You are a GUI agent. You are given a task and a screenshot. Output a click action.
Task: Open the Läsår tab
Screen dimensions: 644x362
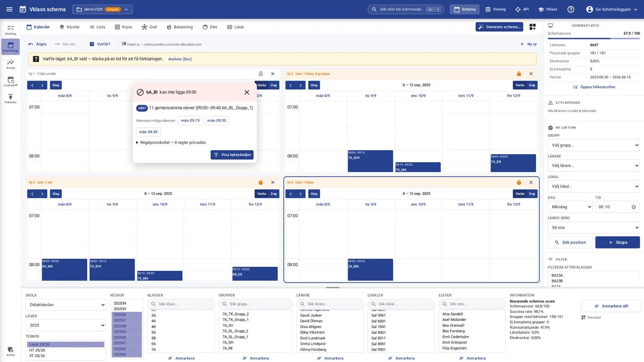tap(235, 27)
